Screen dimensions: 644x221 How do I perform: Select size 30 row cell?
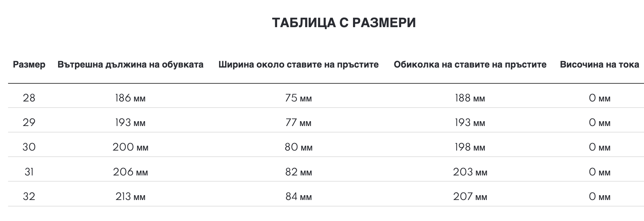click(x=29, y=147)
